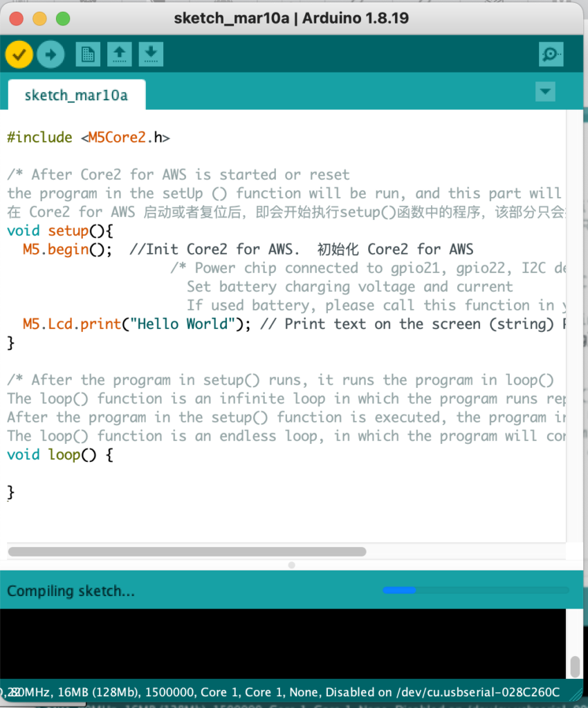Click the Verify checkmark button

(x=19, y=55)
